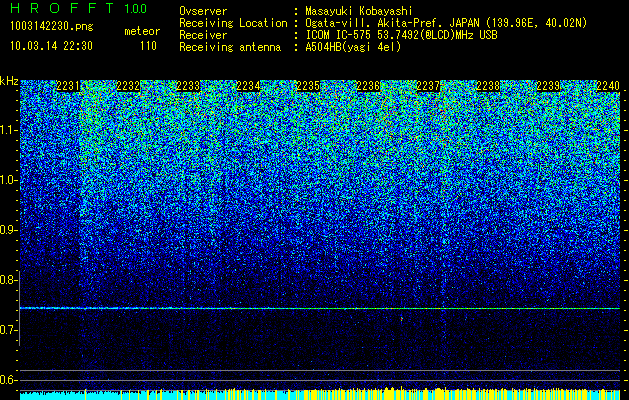Click the red echo dot below the 2237 marker
This screenshot has width=629, height=400.
402,319
